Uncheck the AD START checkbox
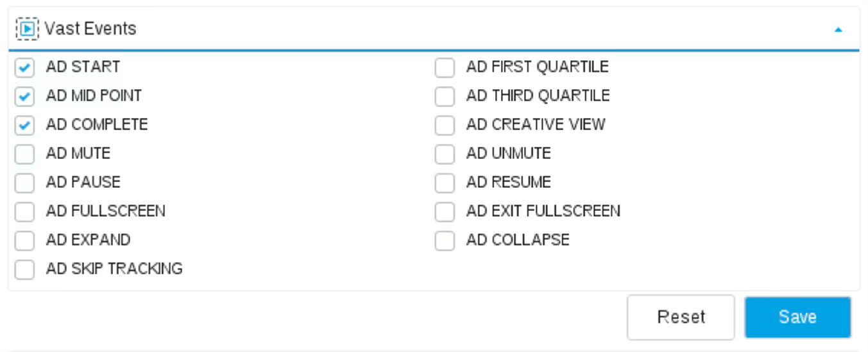868x352 pixels. click(24, 67)
